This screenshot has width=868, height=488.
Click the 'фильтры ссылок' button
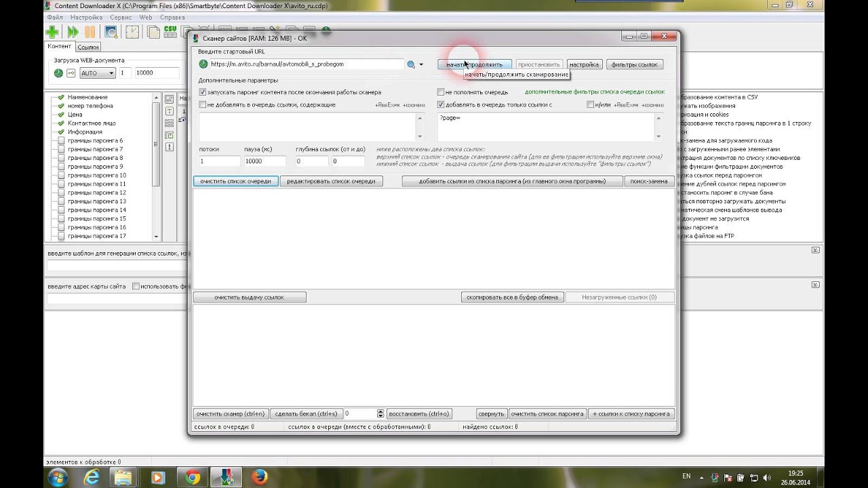click(x=635, y=64)
